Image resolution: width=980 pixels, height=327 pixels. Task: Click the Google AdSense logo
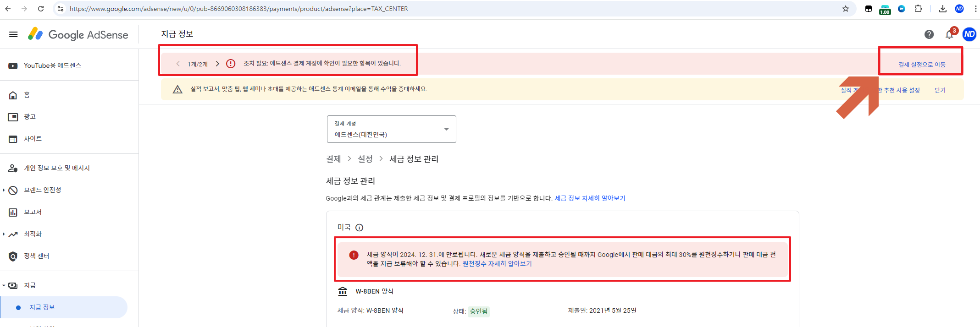click(78, 34)
